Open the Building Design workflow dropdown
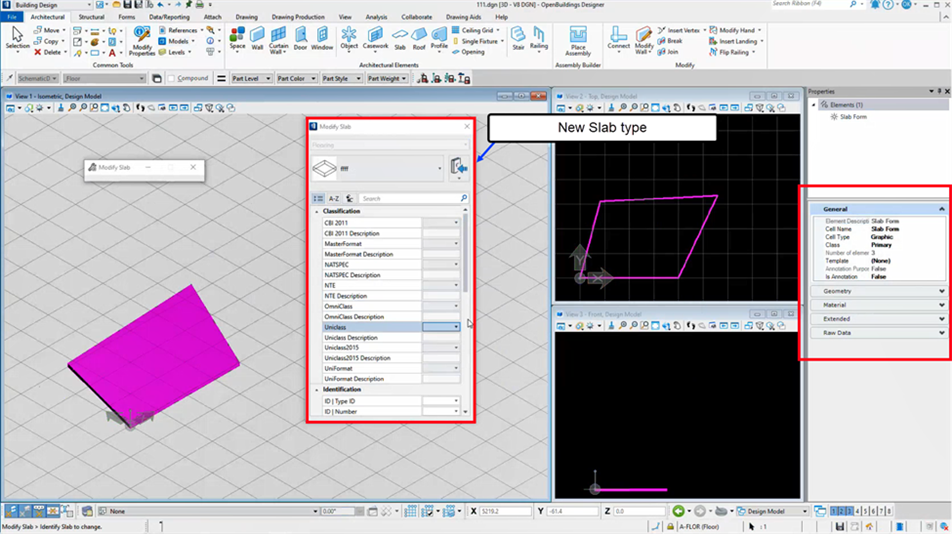Viewport: 952px width, 534px height. tap(51, 5)
